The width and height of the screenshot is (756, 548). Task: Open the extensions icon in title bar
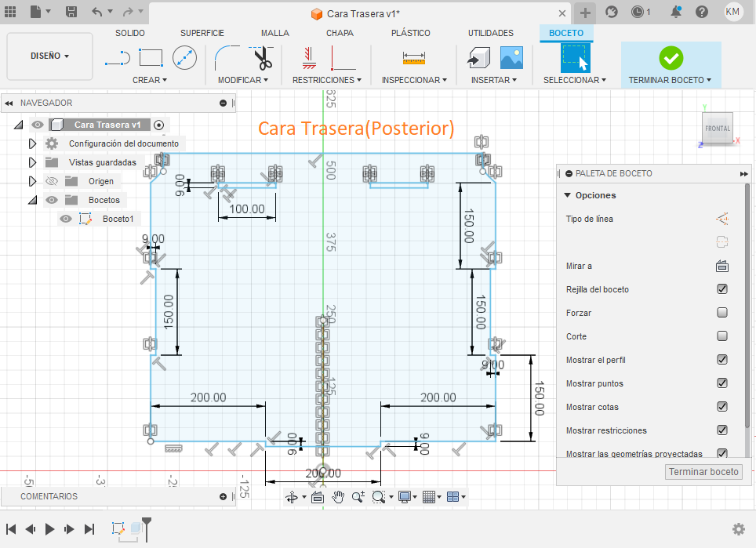[612, 12]
